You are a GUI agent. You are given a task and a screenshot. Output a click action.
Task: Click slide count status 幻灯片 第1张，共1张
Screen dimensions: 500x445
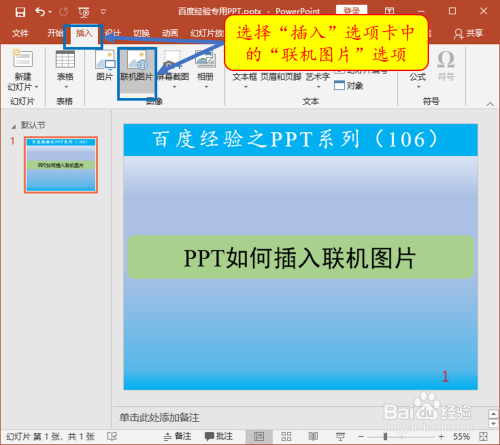[x=50, y=436]
